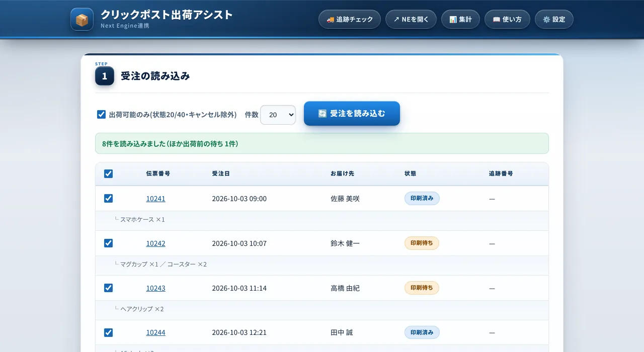
Task: Uncheck the checkbox for order 10241
Action: click(x=108, y=198)
